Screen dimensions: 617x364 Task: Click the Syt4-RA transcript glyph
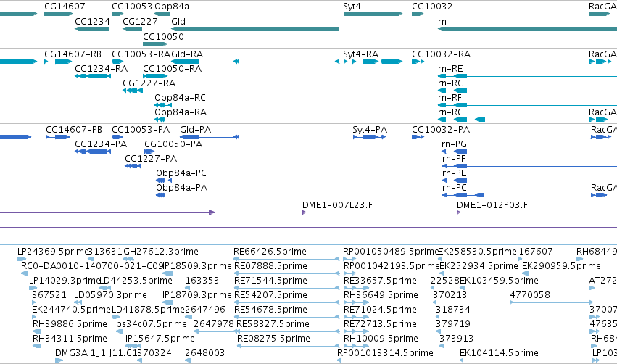point(373,62)
